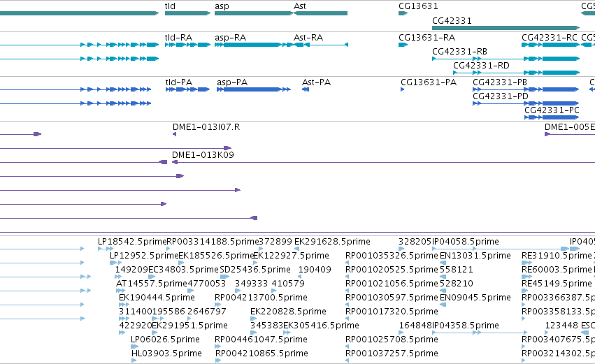Choose EST label RE60003.5prime

[557, 270]
